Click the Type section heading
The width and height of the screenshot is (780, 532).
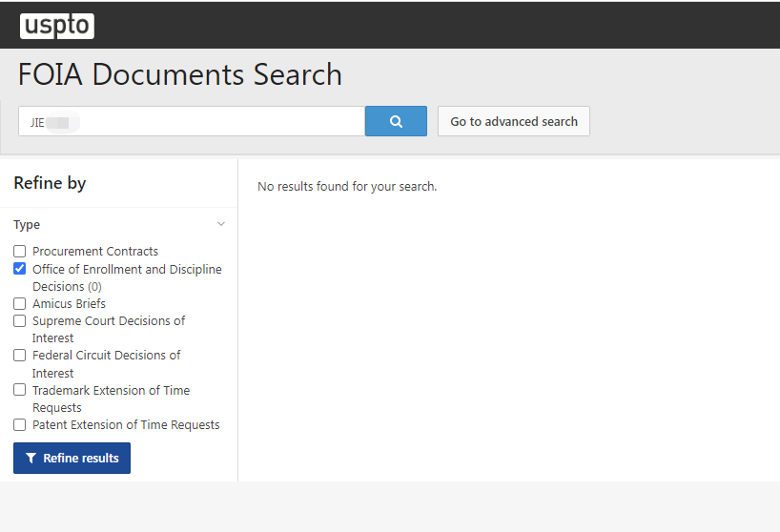pyautogui.click(x=27, y=225)
